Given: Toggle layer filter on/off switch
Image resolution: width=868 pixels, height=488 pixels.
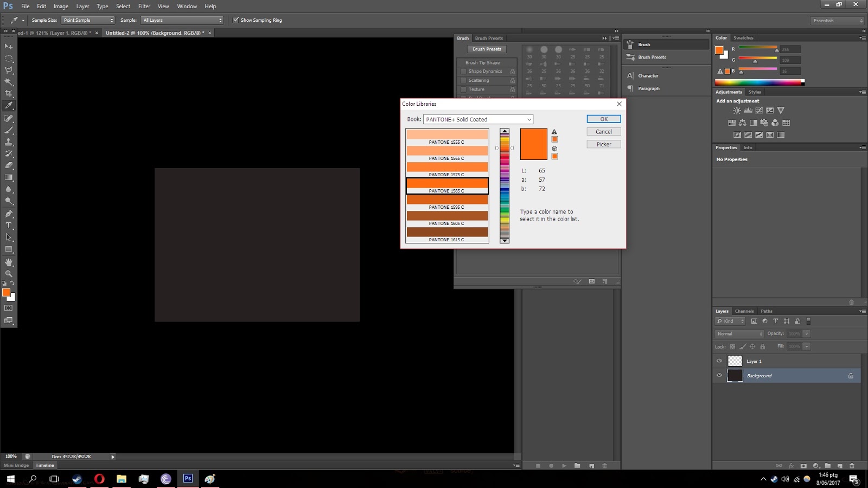Looking at the screenshot, I should pos(808,321).
